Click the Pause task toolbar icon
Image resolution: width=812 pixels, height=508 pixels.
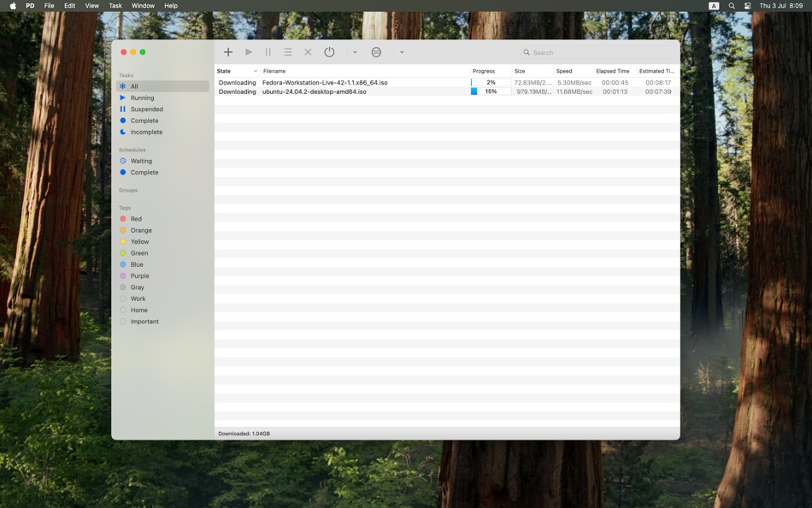point(268,52)
